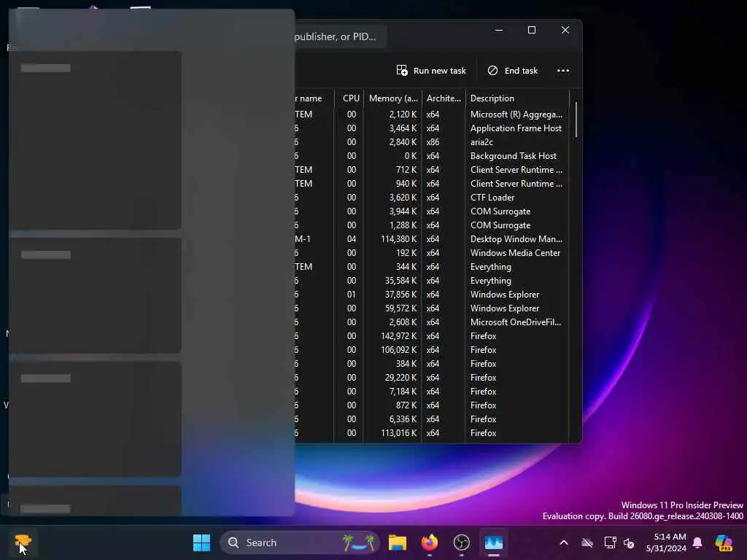Open the clock showing 5:14 AM
747x560 pixels.
(666, 542)
